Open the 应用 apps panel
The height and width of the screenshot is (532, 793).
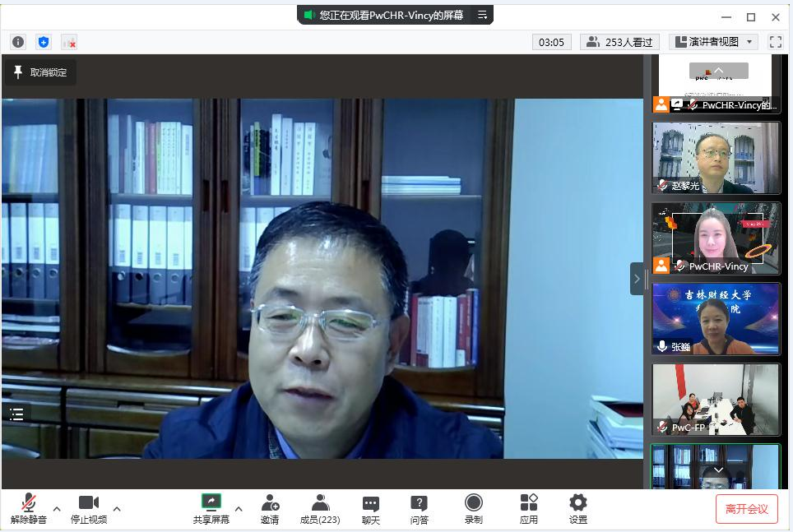coord(528,508)
